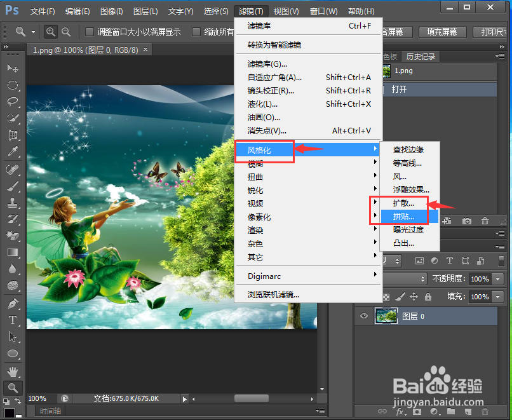This screenshot has width=512, height=420.
Task: Choose 转换为智能滤镜
Action: [x=308, y=44]
